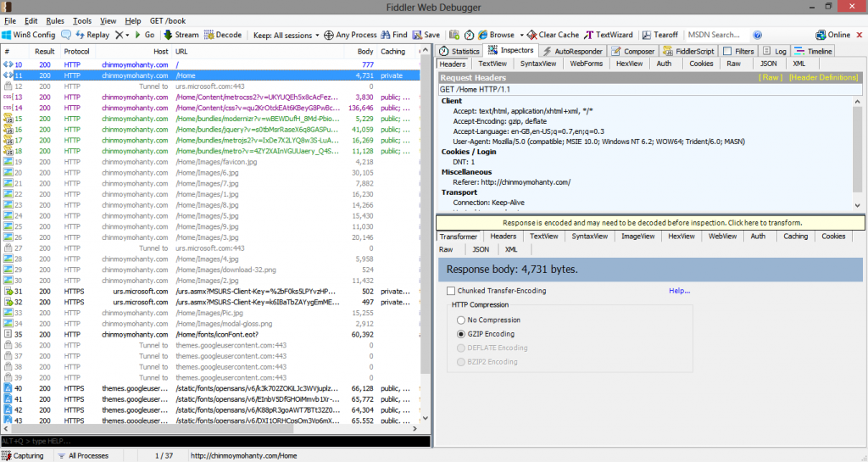Click the comment speech bubble icon
Image resolution: width=868 pixels, height=462 pixels.
[66, 35]
